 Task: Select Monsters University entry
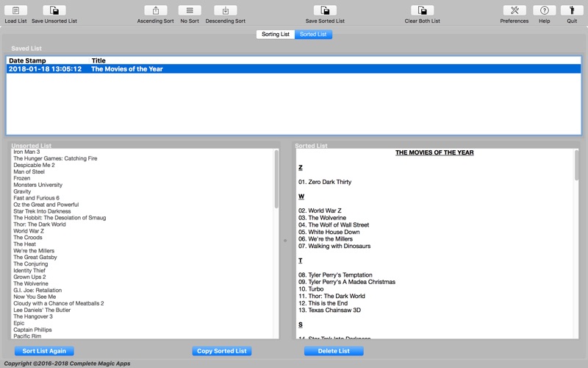pos(38,185)
